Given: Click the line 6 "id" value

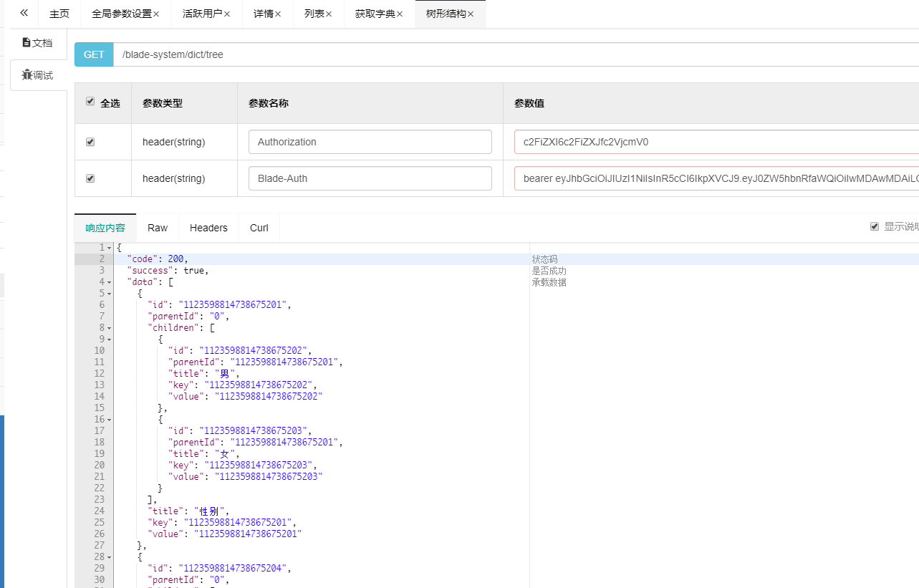Looking at the screenshot, I should [x=233, y=304].
